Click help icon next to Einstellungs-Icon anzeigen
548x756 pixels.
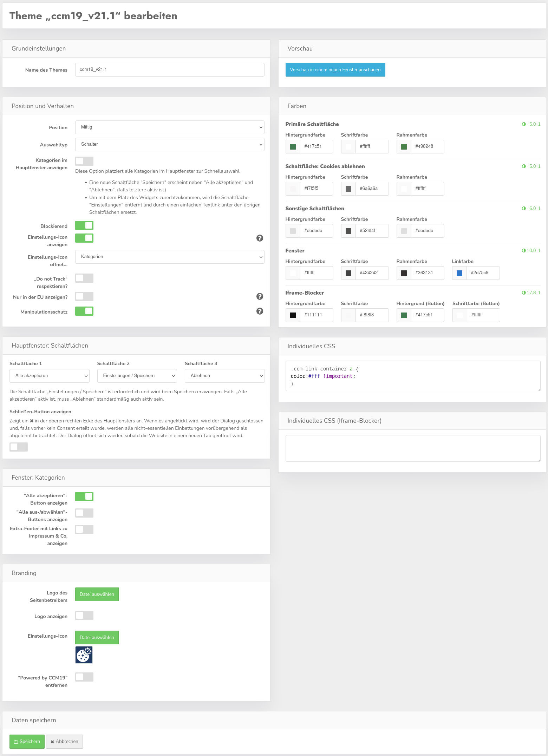pyautogui.click(x=260, y=238)
